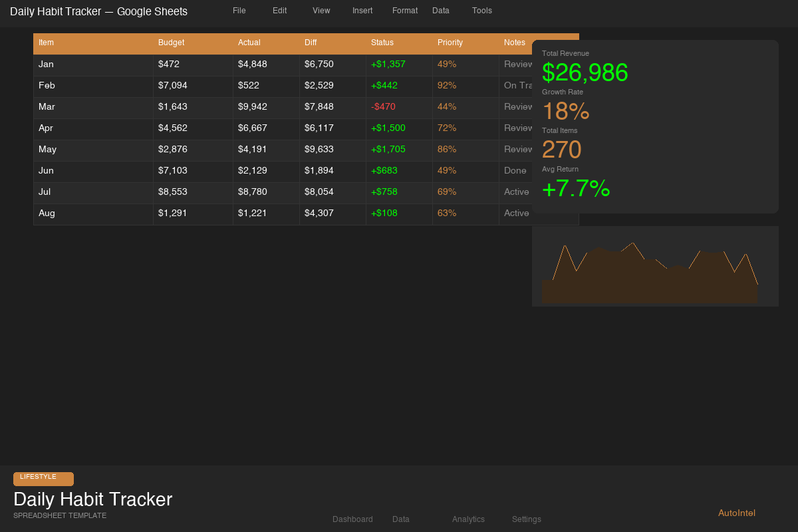Select the Apr row label cell
Screen dimensions: 798x532
[x=93, y=129]
